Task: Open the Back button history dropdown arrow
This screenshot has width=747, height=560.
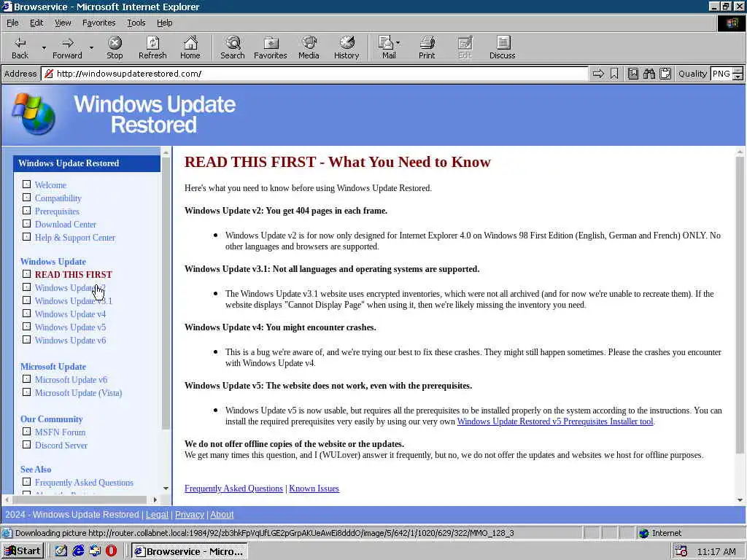Action: click(44, 48)
